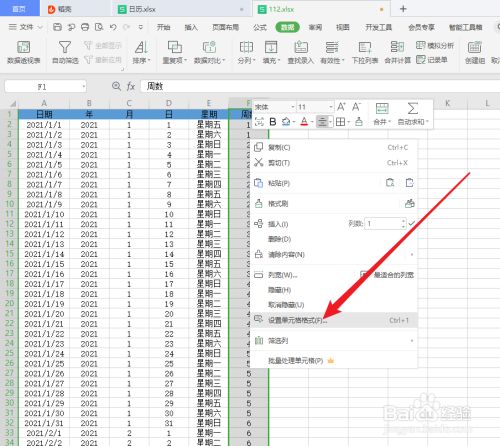This screenshot has height=446, width=500.
Task: Switch to the 页面布局 ribbon tab
Action: pyautogui.click(x=226, y=27)
